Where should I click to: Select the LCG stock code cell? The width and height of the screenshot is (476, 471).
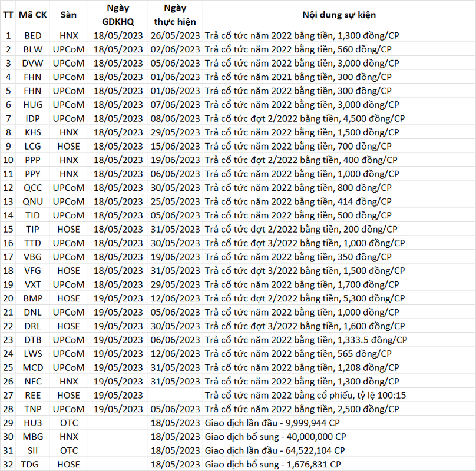(32, 146)
